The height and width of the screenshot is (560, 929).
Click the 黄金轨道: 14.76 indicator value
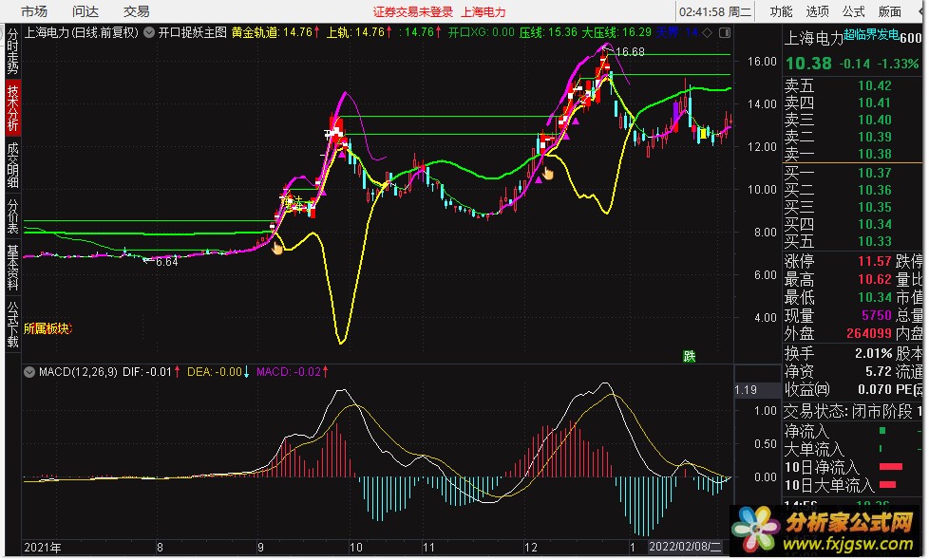pos(275,32)
